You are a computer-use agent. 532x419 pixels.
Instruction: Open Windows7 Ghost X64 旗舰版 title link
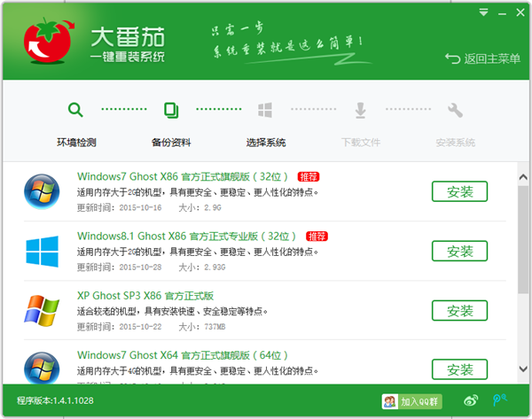pyautogui.click(x=183, y=355)
